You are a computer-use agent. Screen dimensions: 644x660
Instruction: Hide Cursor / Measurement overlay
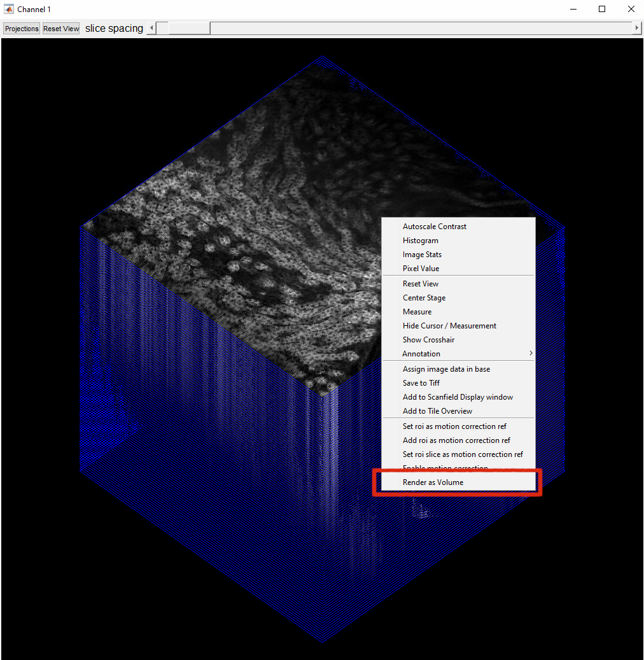[x=449, y=325]
